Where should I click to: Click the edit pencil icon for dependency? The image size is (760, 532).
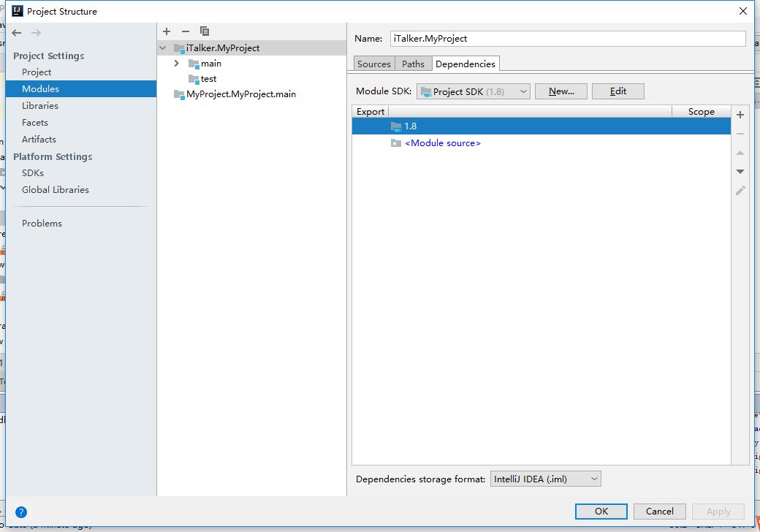pyautogui.click(x=740, y=191)
